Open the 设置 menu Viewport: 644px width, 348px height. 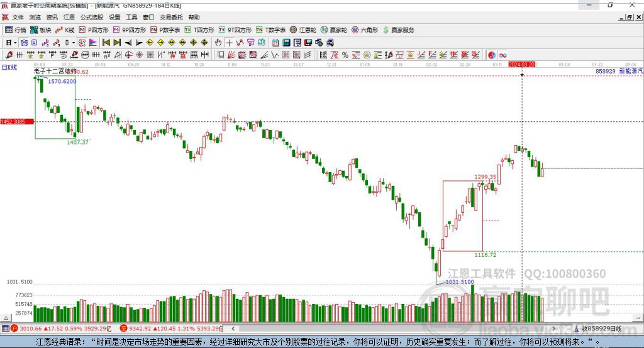(114, 17)
